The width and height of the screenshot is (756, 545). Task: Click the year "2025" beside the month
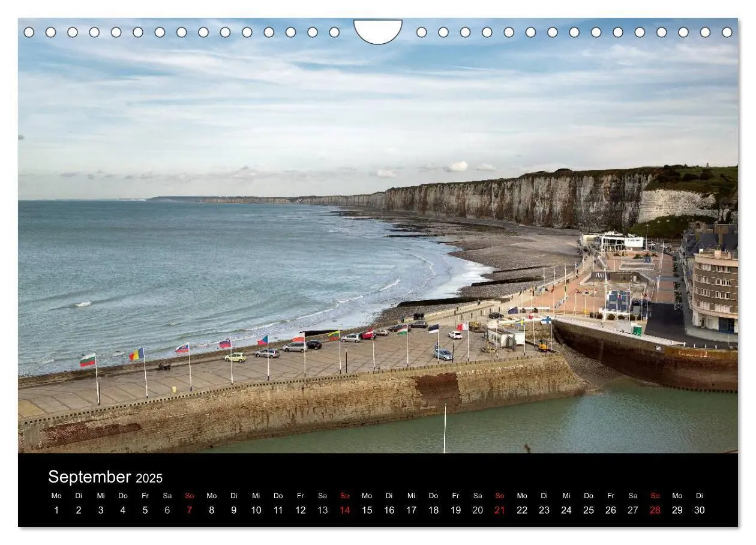[149, 478]
